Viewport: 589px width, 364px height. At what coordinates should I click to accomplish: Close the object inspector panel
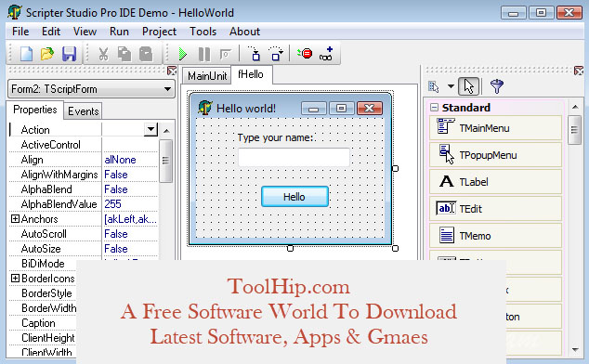click(172, 71)
